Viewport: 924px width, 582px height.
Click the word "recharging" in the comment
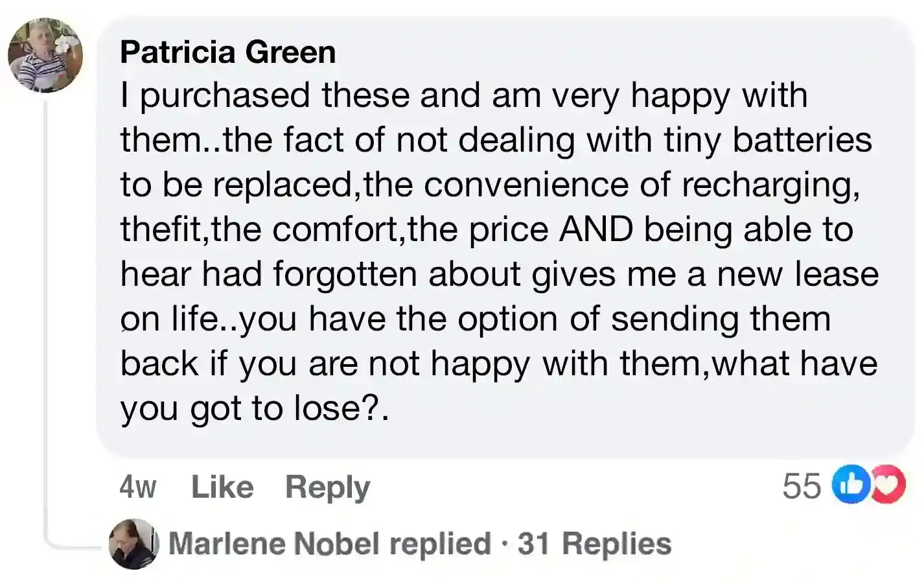(770, 185)
